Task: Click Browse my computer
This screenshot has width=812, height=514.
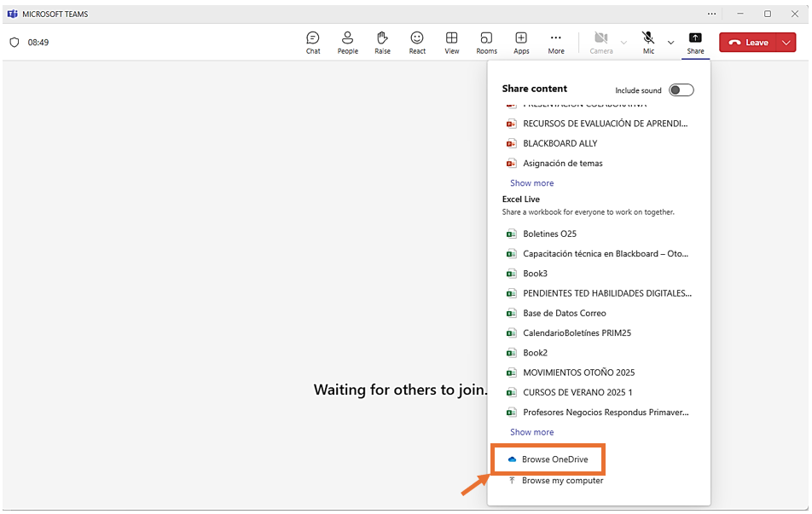Action: coord(562,481)
